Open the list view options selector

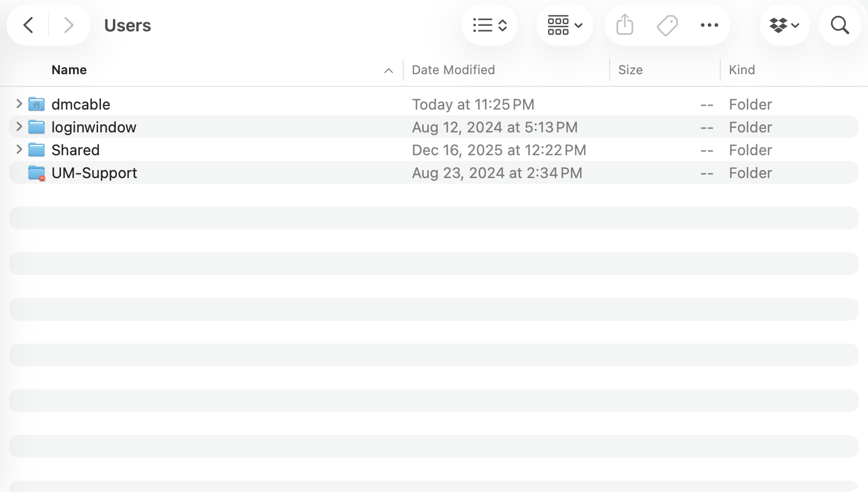(490, 25)
